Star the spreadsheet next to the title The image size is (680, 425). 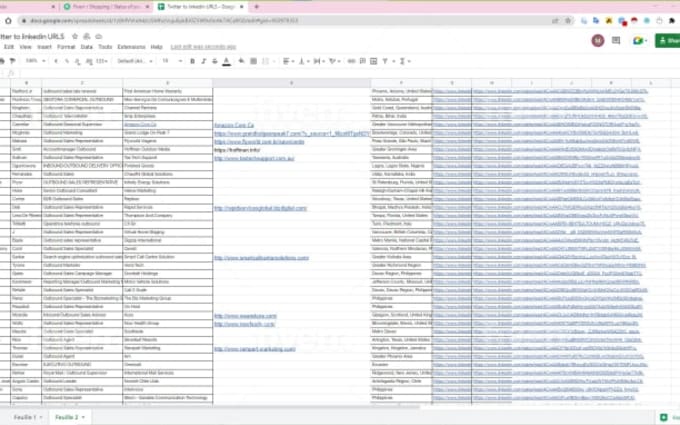pos(75,36)
